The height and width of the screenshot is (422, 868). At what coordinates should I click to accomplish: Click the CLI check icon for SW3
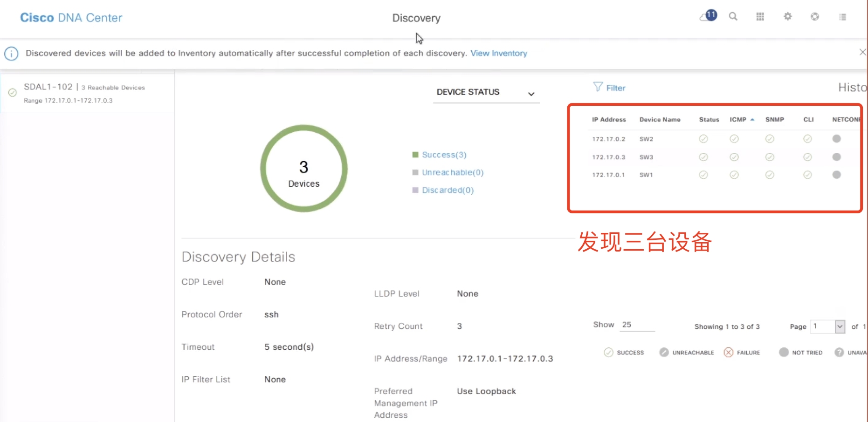pos(808,157)
